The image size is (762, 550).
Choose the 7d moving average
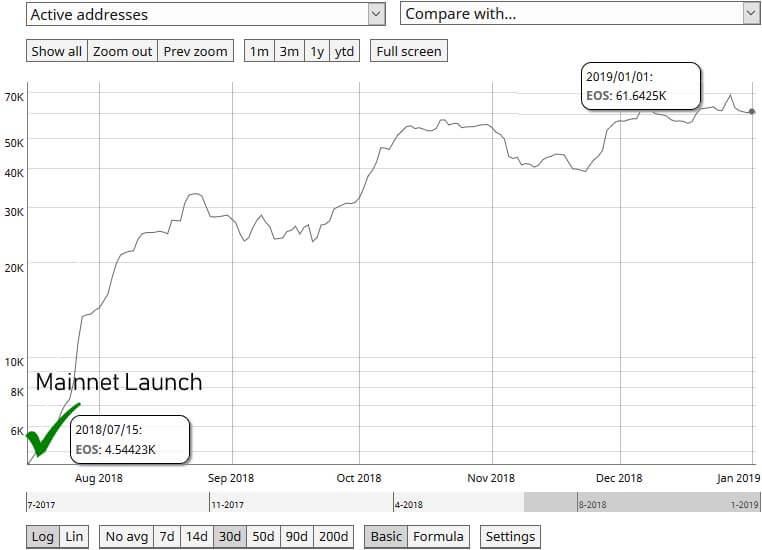[167, 536]
